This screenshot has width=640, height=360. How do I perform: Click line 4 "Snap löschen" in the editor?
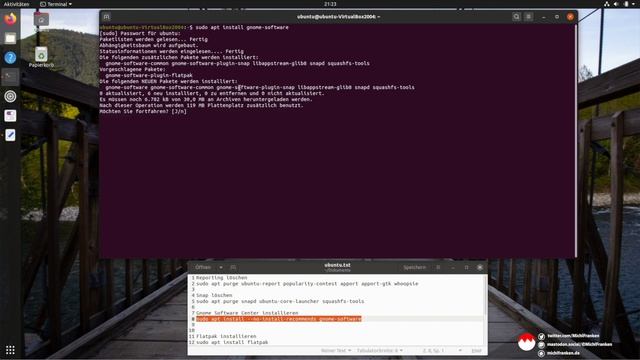tap(214, 295)
